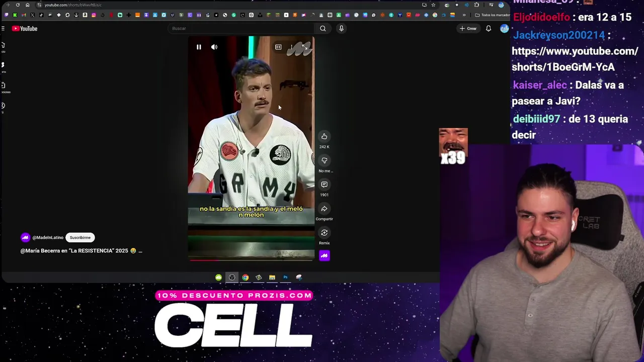Image resolution: width=644 pixels, height=362 pixels.
Task: Click the Crear button
Action: coord(468,29)
